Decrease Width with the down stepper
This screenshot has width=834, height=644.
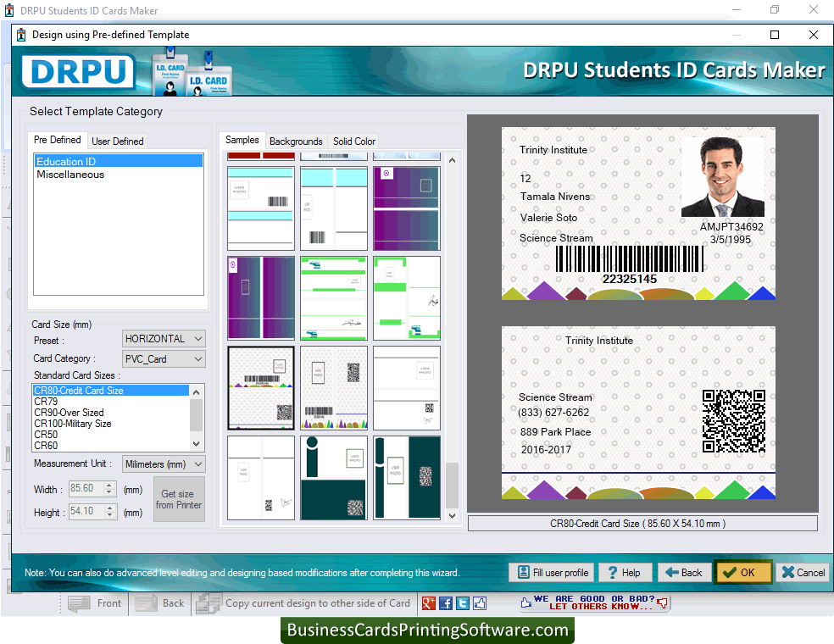[109, 492]
